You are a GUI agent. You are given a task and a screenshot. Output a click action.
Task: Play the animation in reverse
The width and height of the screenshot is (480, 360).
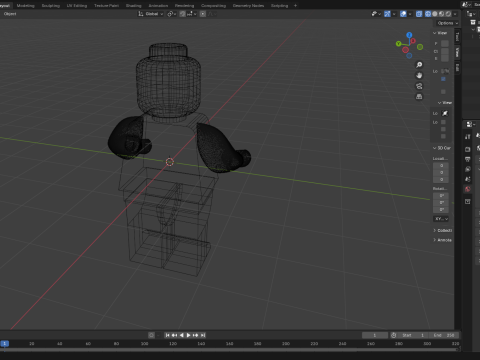tap(181, 335)
